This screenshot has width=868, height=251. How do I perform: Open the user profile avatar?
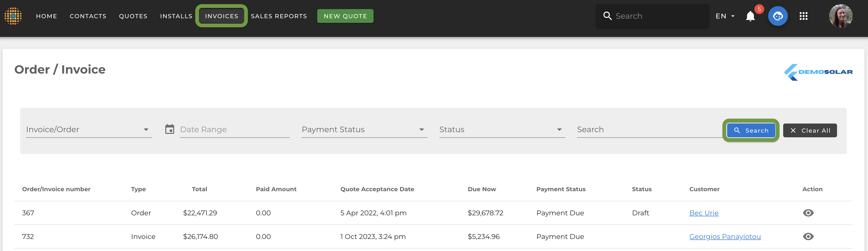(841, 16)
